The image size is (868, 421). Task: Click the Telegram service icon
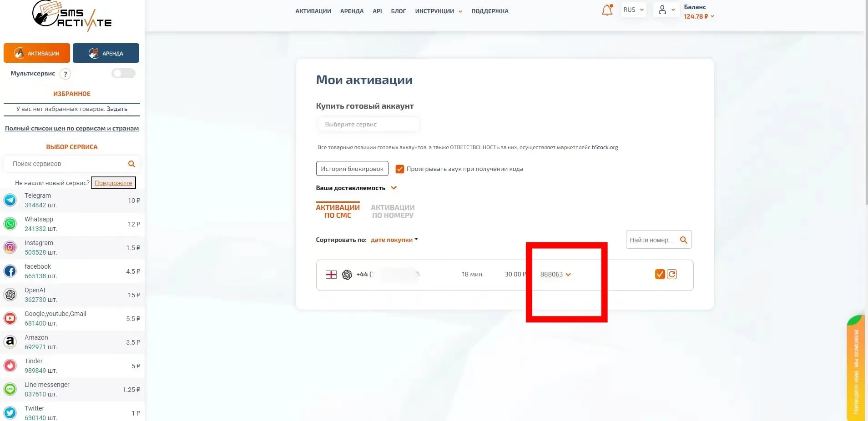click(x=10, y=200)
